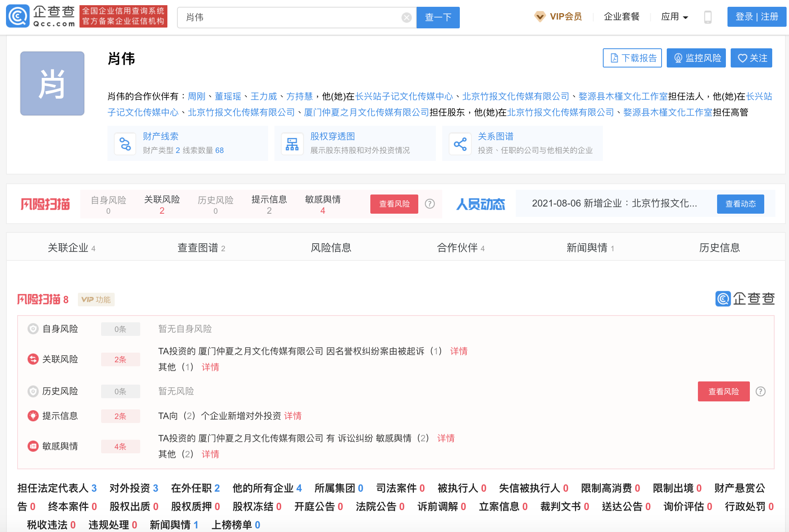Click 监控风险 button
Viewport: 789px width, 532px height.
(x=696, y=58)
